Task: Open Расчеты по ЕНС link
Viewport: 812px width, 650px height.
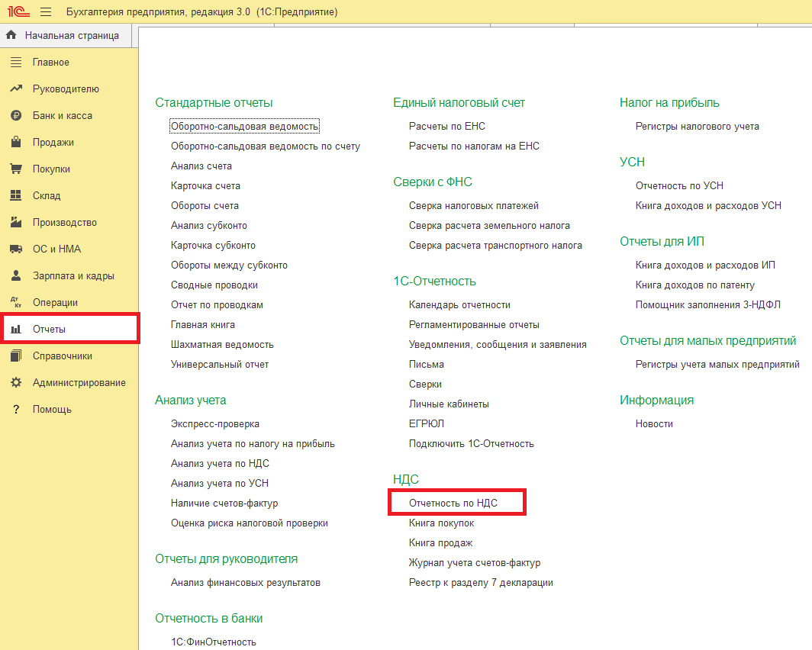Action: [x=446, y=127]
